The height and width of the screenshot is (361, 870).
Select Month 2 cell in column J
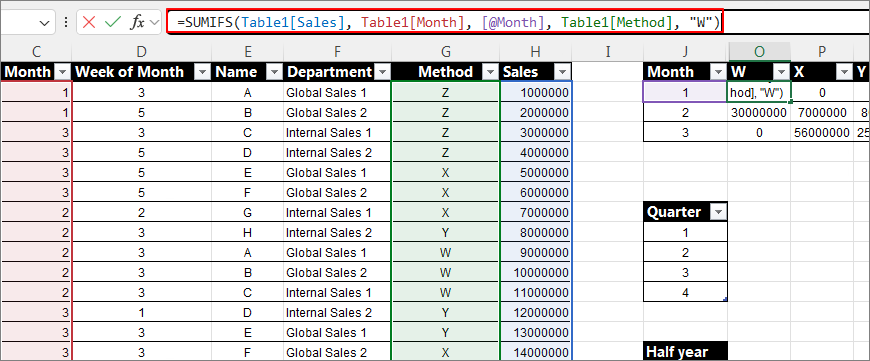685,113
